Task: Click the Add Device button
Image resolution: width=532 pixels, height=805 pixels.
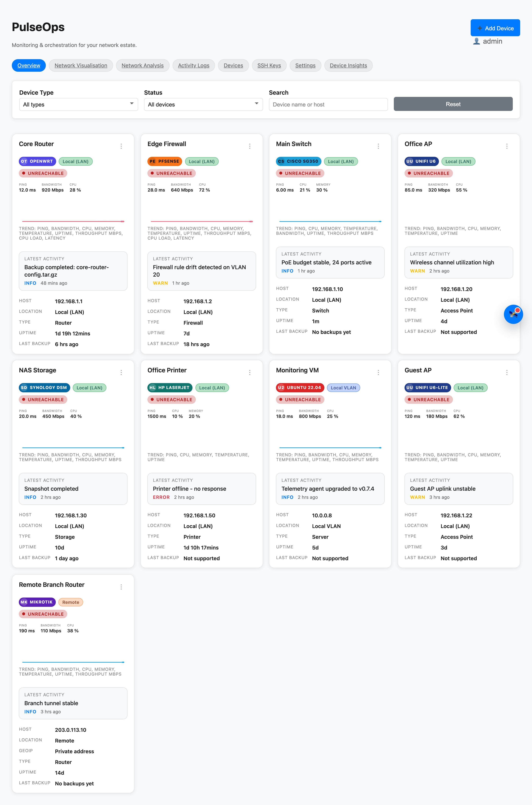Action: pos(495,28)
